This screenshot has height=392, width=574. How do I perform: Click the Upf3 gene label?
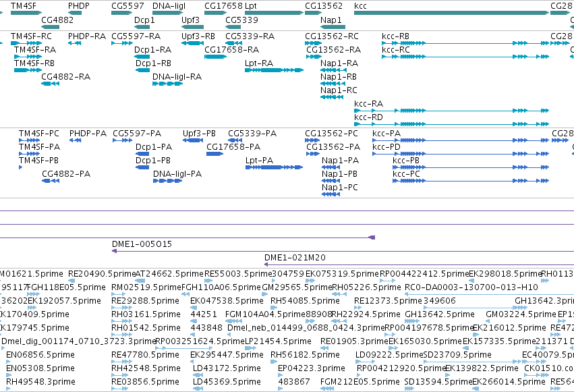(190, 20)
